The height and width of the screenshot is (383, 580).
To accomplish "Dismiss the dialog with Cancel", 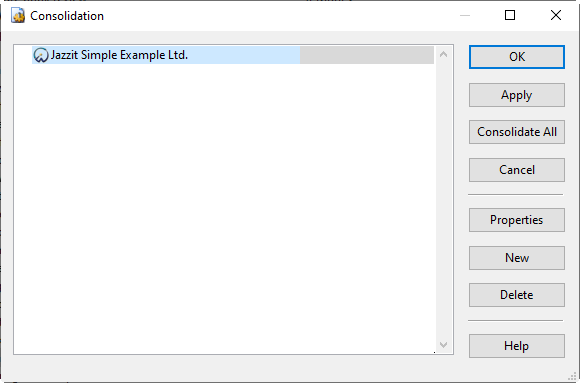I will pos(517,170).
